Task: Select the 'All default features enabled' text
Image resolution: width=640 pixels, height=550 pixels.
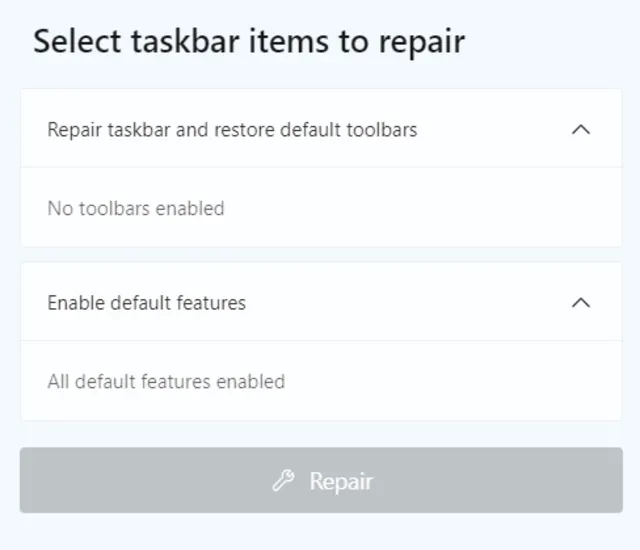Action: click(166, 382)
